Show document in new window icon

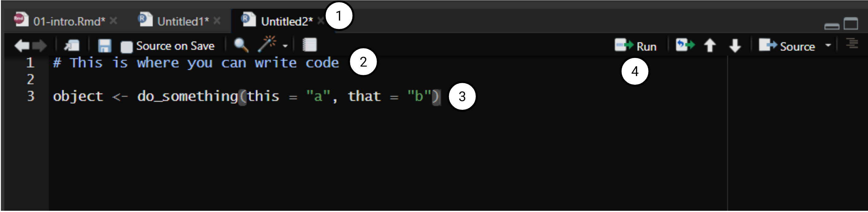pos(72,45)
